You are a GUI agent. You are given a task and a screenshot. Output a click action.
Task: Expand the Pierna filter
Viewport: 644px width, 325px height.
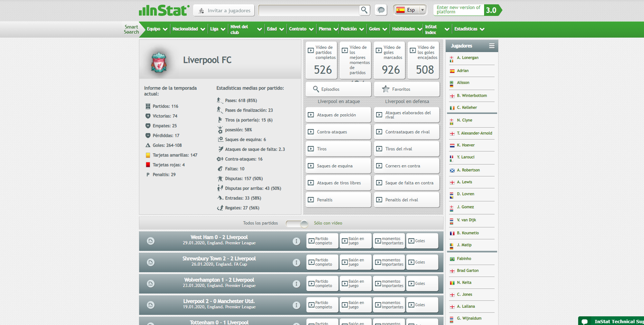click(x=328, y=29)
